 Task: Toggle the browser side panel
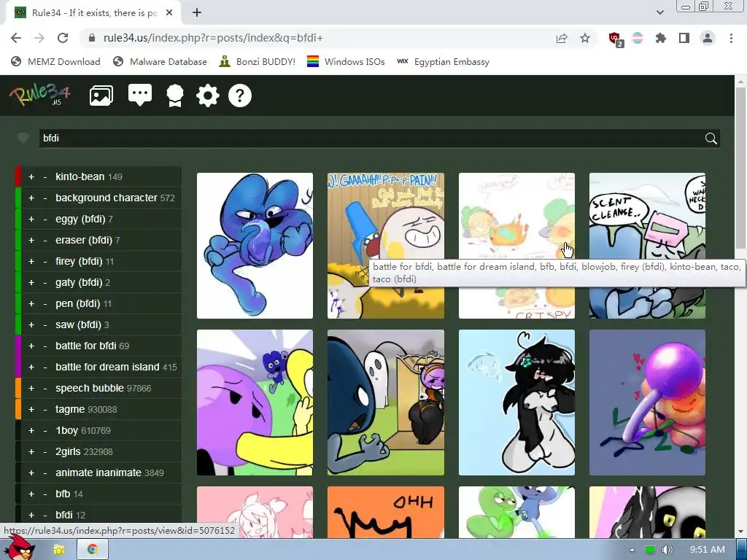[684, 38]
